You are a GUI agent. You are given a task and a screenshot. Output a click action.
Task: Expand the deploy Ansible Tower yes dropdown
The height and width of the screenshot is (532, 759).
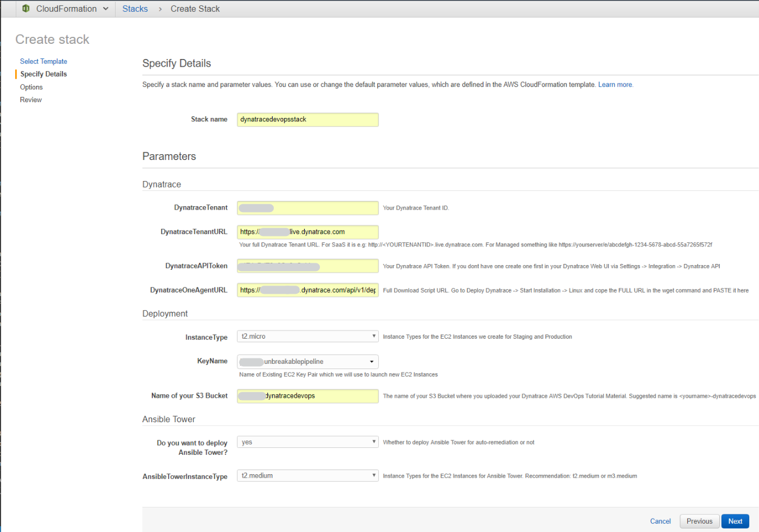308,442
